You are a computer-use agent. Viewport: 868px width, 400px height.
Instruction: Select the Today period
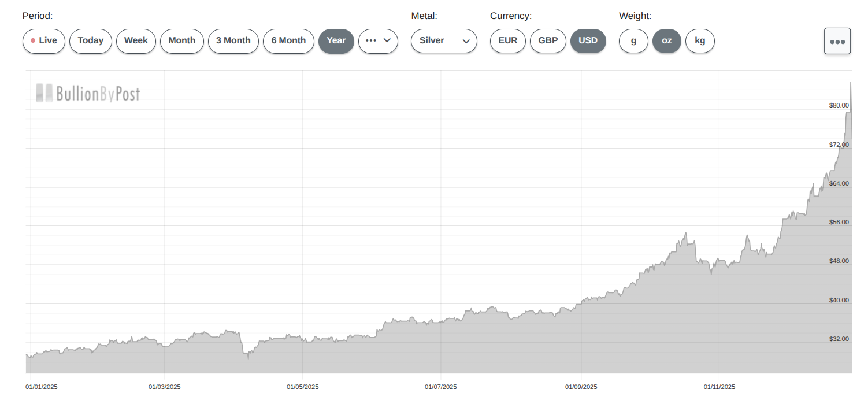pyautogui.click(x=91, y=41)
